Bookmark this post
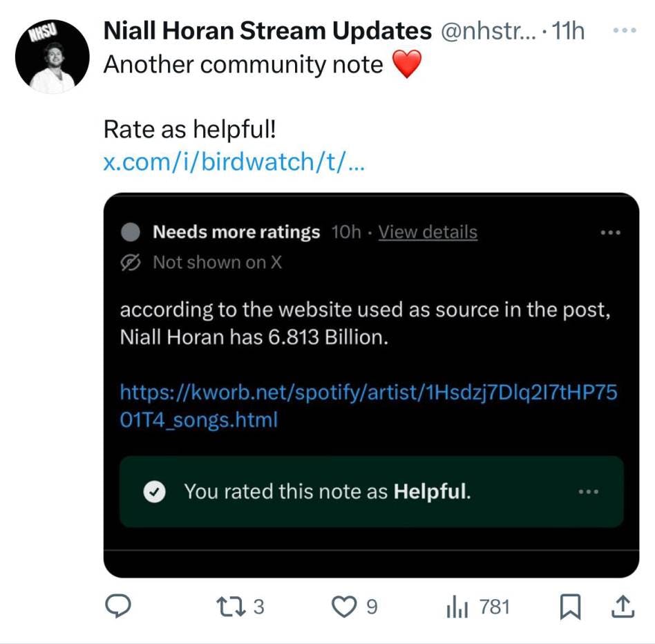The height and width of the screenshot is (644, 655). click(x=569, y=607)
